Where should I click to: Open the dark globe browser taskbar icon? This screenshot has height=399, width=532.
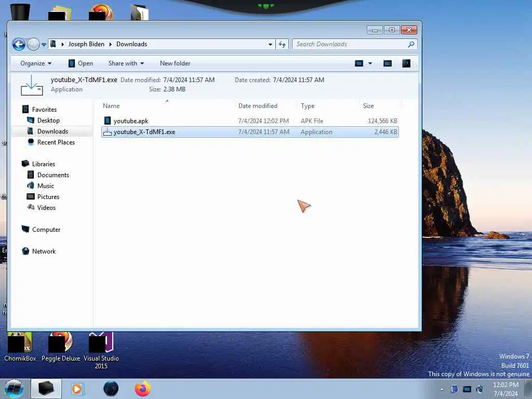pyautogui.click(x=111, y=389)
